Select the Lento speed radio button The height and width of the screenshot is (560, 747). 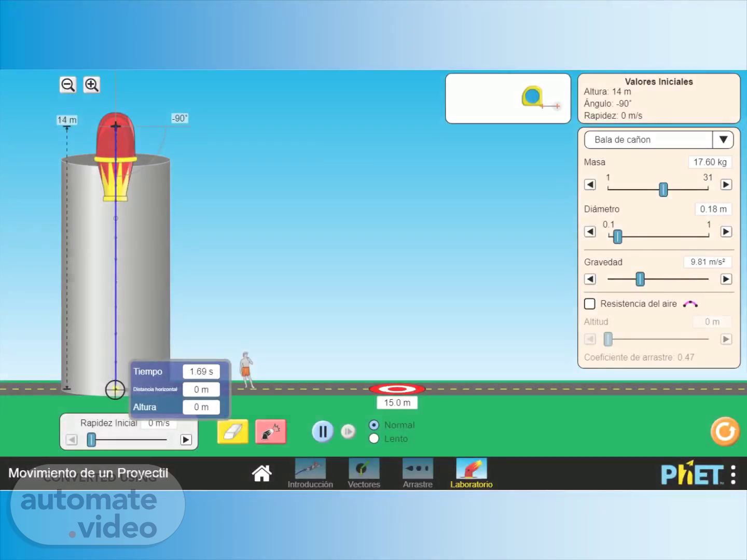[x=374, y=439]
